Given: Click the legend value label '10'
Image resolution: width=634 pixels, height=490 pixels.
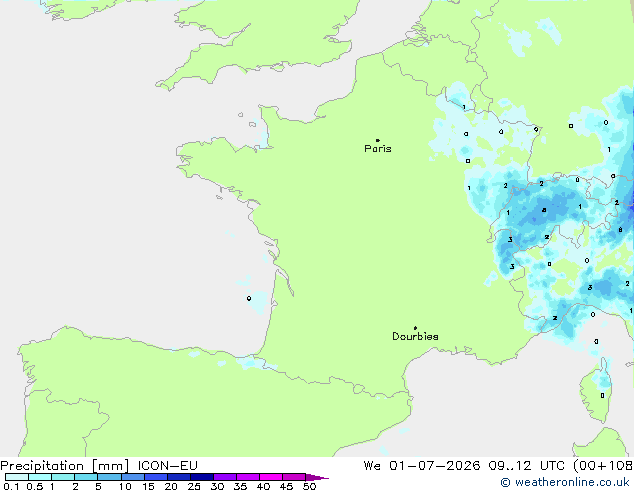Looking at the screenshot, I should tap(125, 486).
